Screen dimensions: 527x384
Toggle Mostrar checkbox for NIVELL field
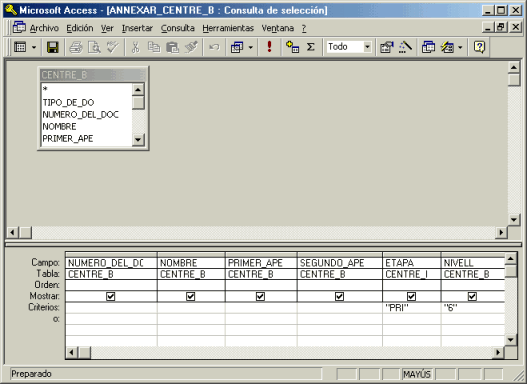pos(472,296)
